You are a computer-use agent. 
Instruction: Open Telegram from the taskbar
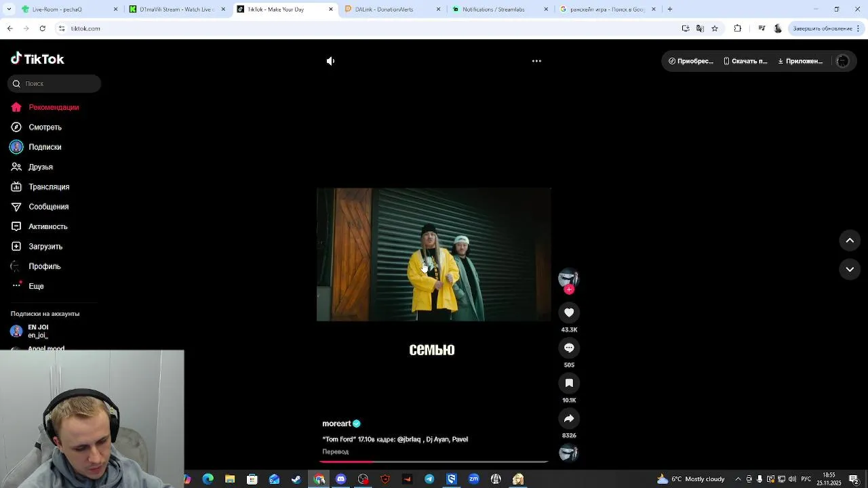coord(429,479)
